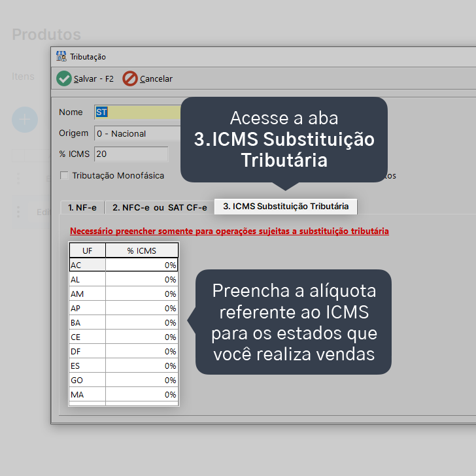Click the Itens label in Produtos page
476x476 pixels.
tap(23, 76)
